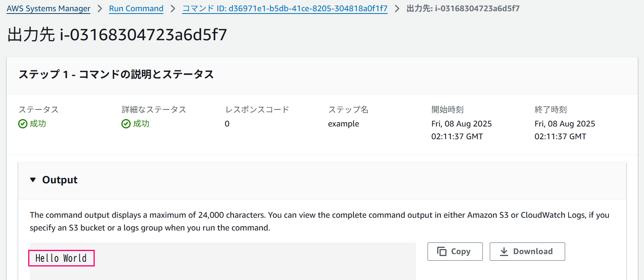This screenshot has height=280, width=644.
Task: Click the ステップ 1 section heading
Action: tap(116, 74)
